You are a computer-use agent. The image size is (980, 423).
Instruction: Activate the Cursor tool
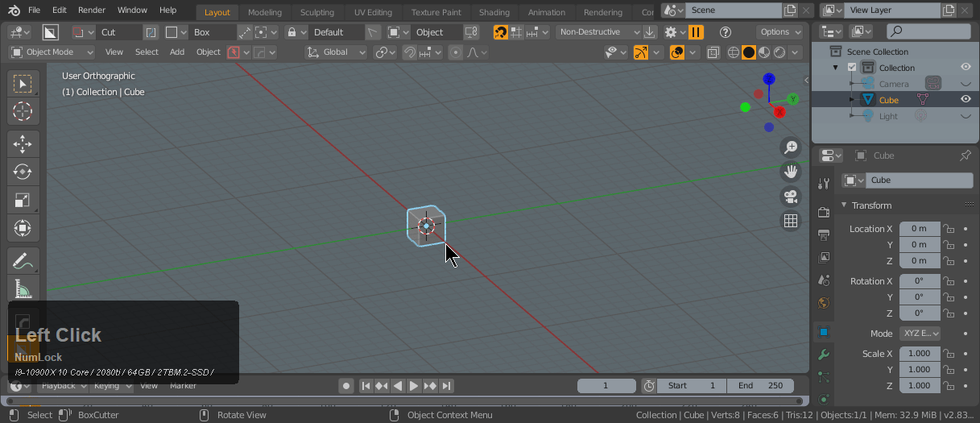[x=23, y=111]
